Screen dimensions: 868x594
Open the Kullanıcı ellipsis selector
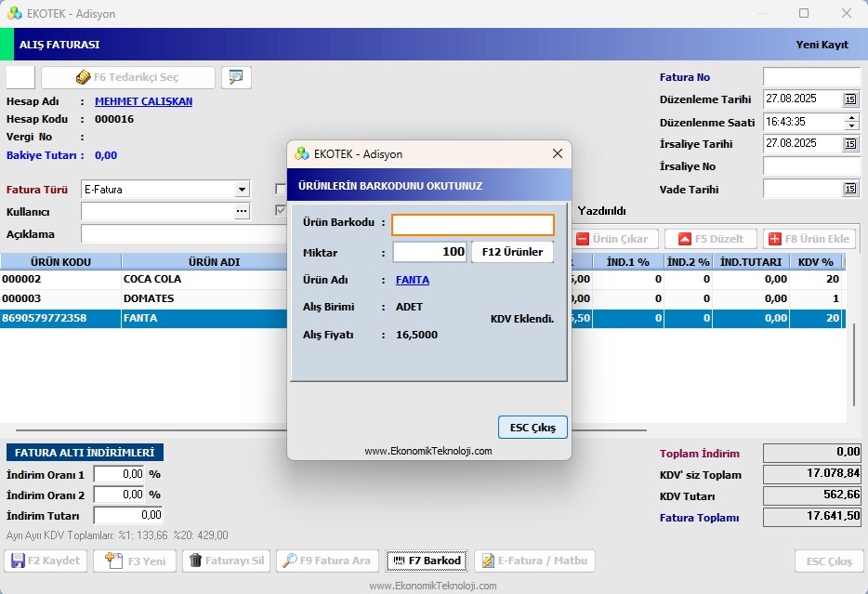click(x=242, y=211)
